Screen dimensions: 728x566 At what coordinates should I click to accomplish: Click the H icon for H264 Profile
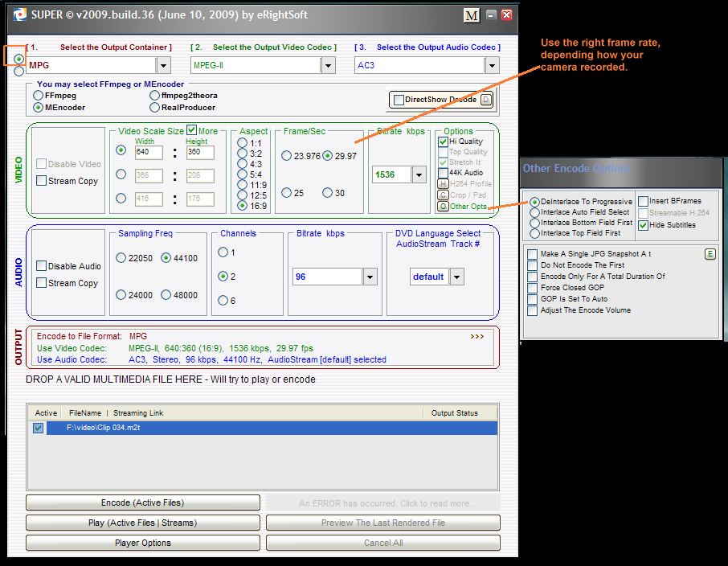pyautogui.click(x=443, y=184)
